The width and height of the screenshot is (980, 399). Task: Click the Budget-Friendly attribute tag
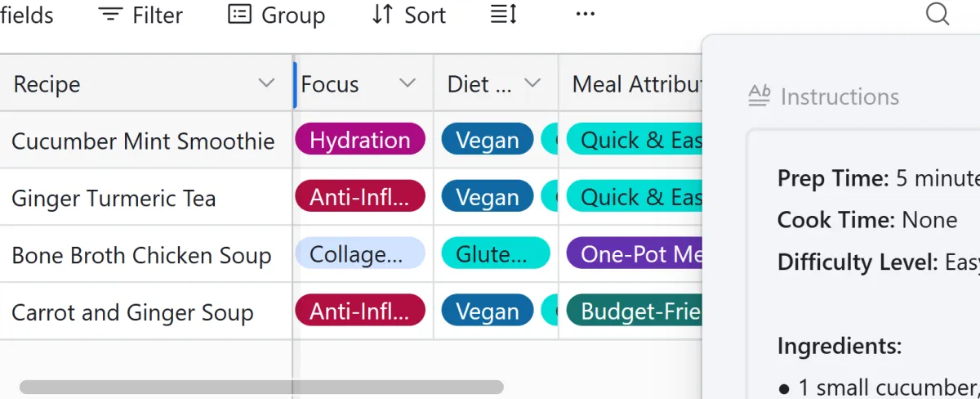[x=635, y=312]
